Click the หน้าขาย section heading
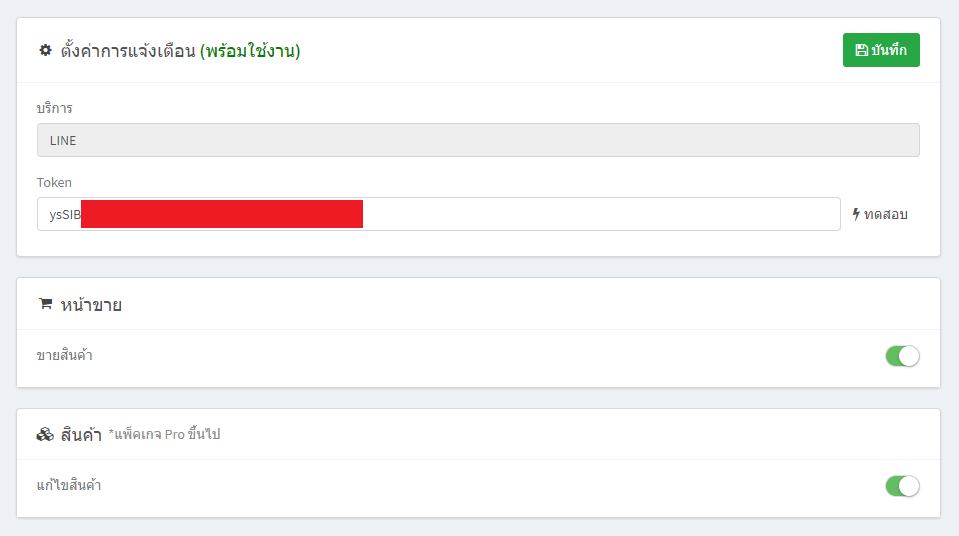959x536 pixels. (91, 305)
